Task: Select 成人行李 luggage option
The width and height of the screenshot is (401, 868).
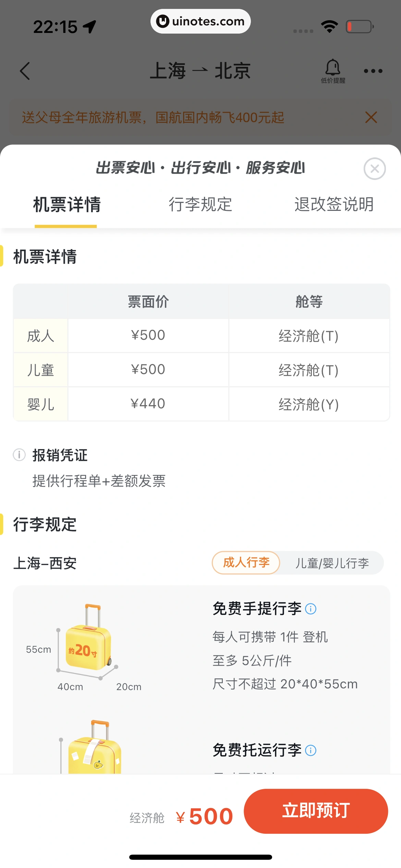Action: [246, 563]
